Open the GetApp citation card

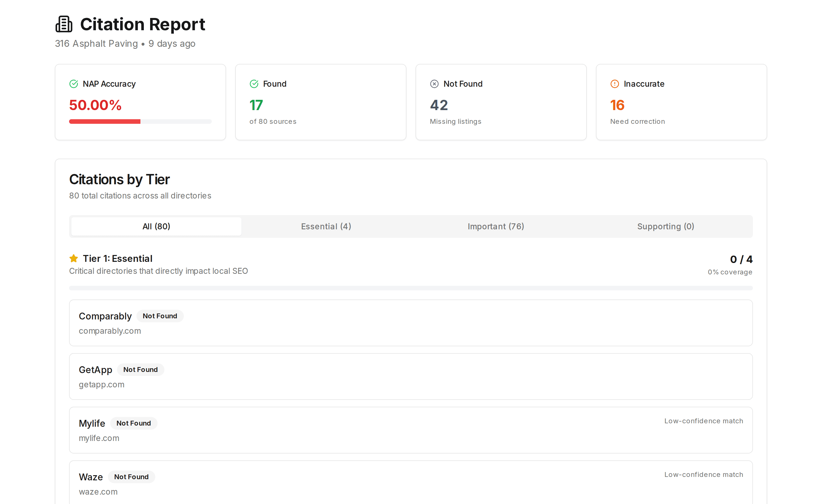coord(411,376)
